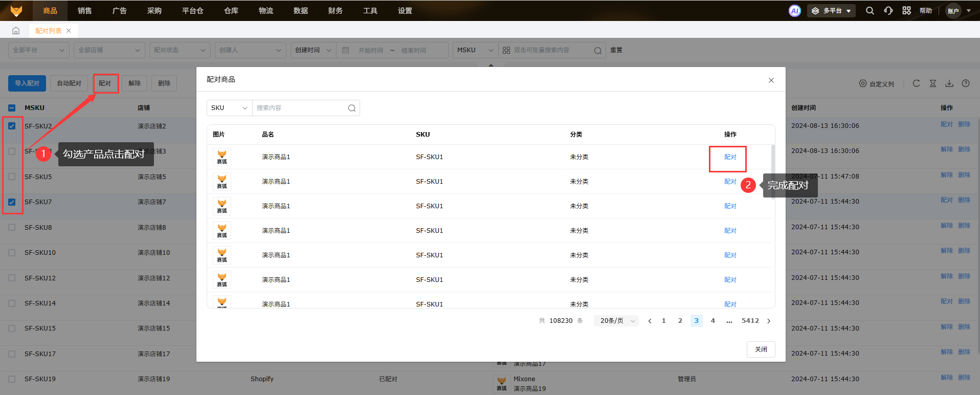
Task: Open the SKU dropdown in the 配对商品 dialog
Action: click(x=229, y=108)
